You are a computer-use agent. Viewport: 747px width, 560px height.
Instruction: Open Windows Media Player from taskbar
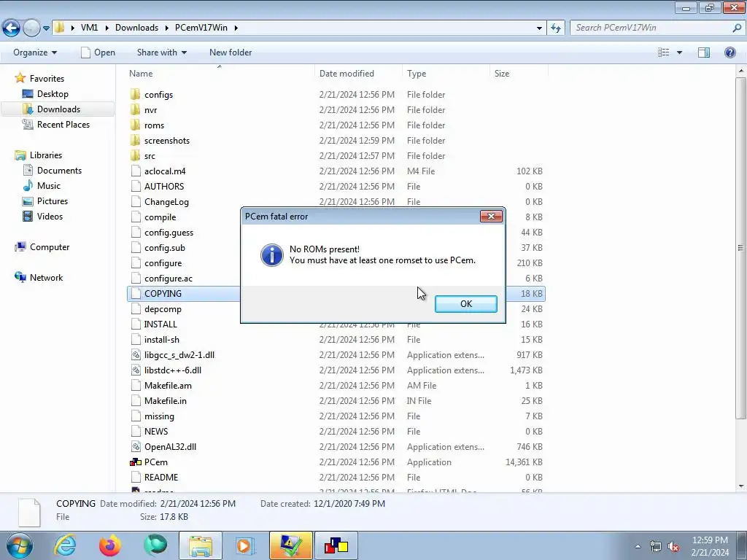[x=245, y=545]
